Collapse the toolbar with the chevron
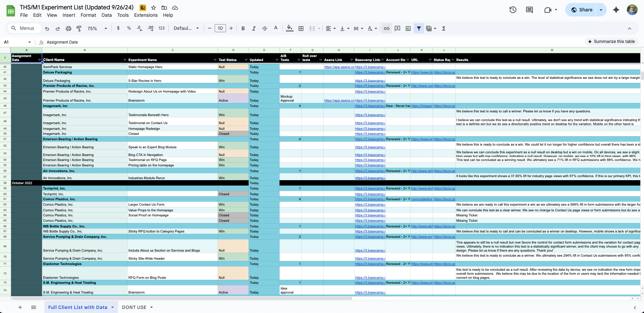This screenshot has height=313, width=644. (x=630, y=29)
